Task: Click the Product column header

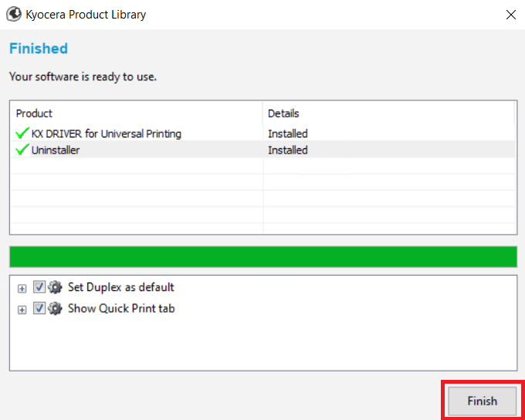Action: (137, 113)
